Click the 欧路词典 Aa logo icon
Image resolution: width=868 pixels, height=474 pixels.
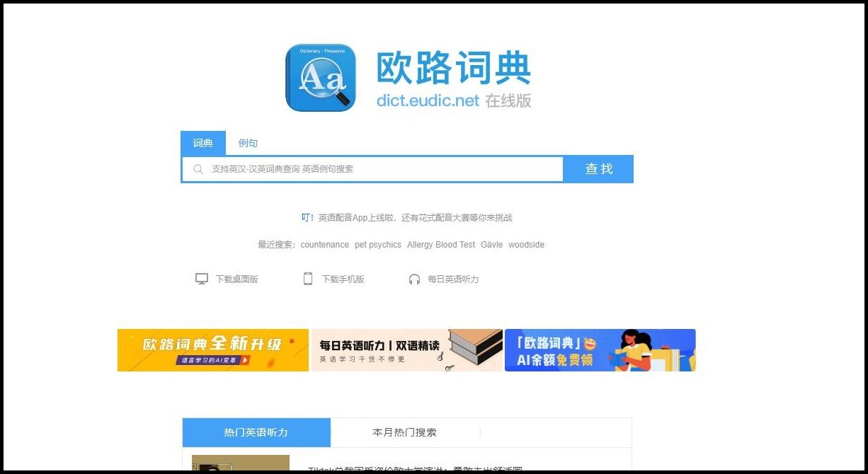coord(320,77)
